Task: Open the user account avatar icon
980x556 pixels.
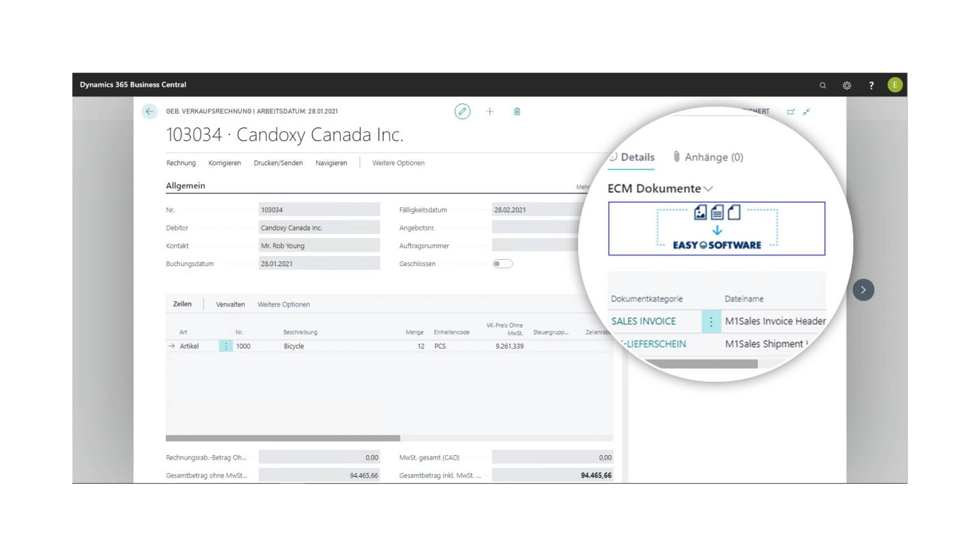Action: (x=895, y=84)
